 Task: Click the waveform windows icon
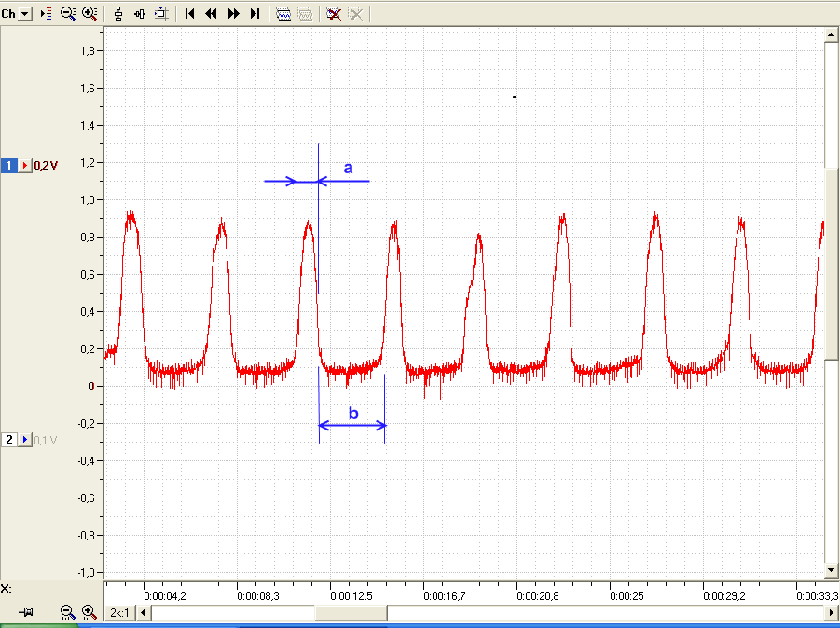(x=283, y=14)
